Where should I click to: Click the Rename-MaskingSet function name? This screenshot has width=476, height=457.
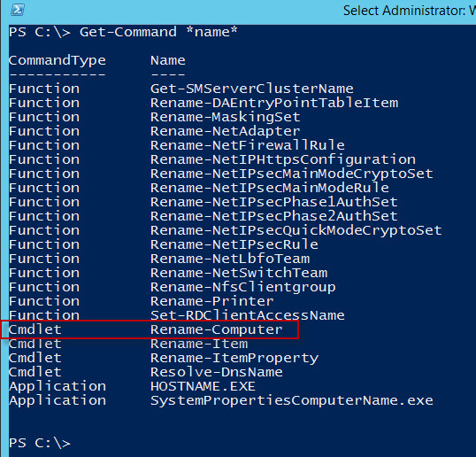pos(226,117)
